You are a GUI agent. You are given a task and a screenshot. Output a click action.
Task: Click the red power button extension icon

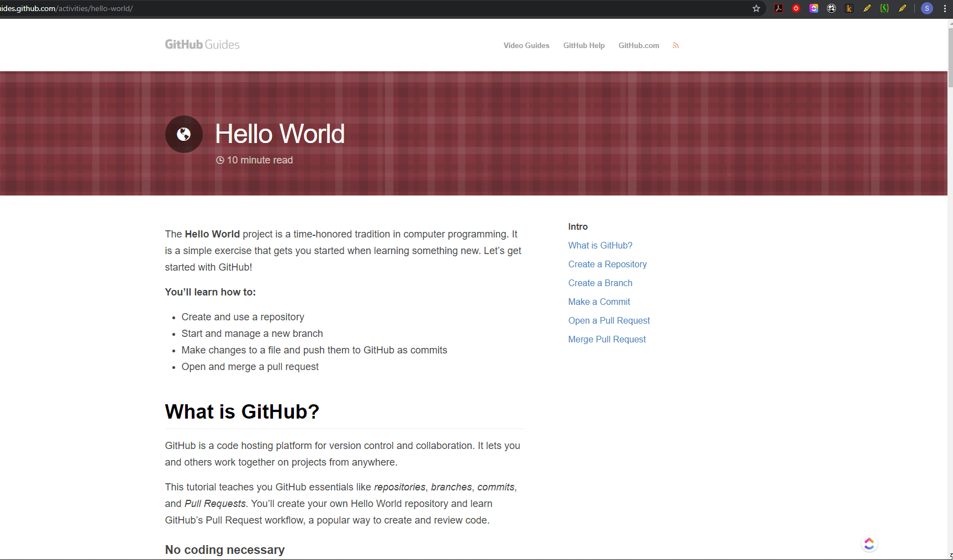pos(796,8)
